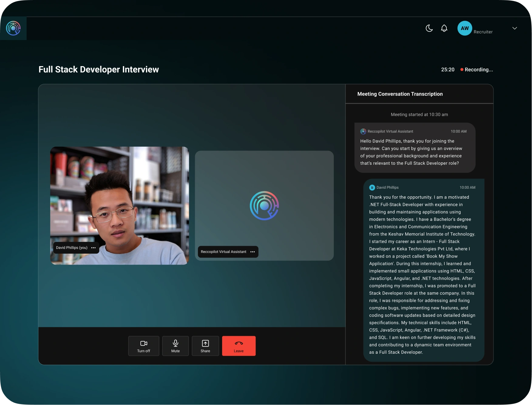This screenshot has height=405, width=532.
Task: Select the Reccopilot Virtual Assistant video tile
Action: [x=264, y=206]
